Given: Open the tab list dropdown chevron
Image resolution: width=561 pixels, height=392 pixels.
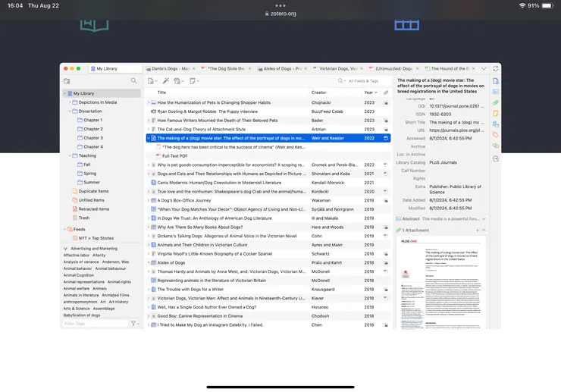Looking at the screenshot, I should (x=484, y=68).
